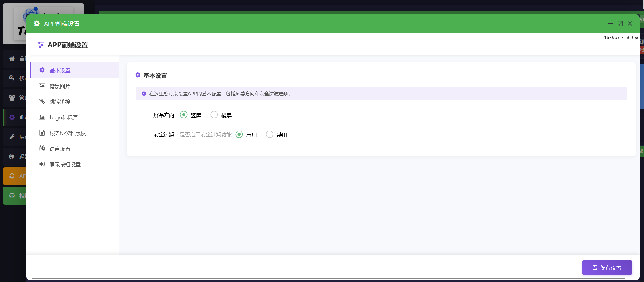
Task: Click the purple gear icon beside 基本设置 tab
Action: pos(42,70)
